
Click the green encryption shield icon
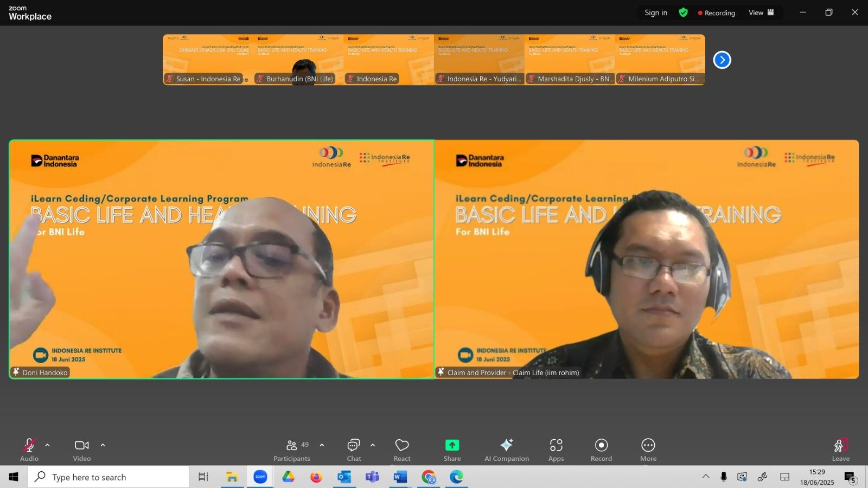click(x=684, y=12)
